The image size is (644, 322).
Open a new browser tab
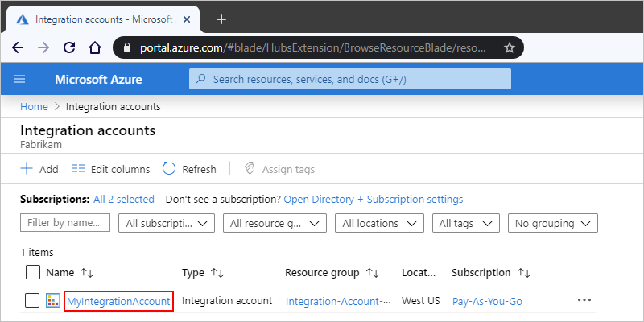click(x=221, y=19)
